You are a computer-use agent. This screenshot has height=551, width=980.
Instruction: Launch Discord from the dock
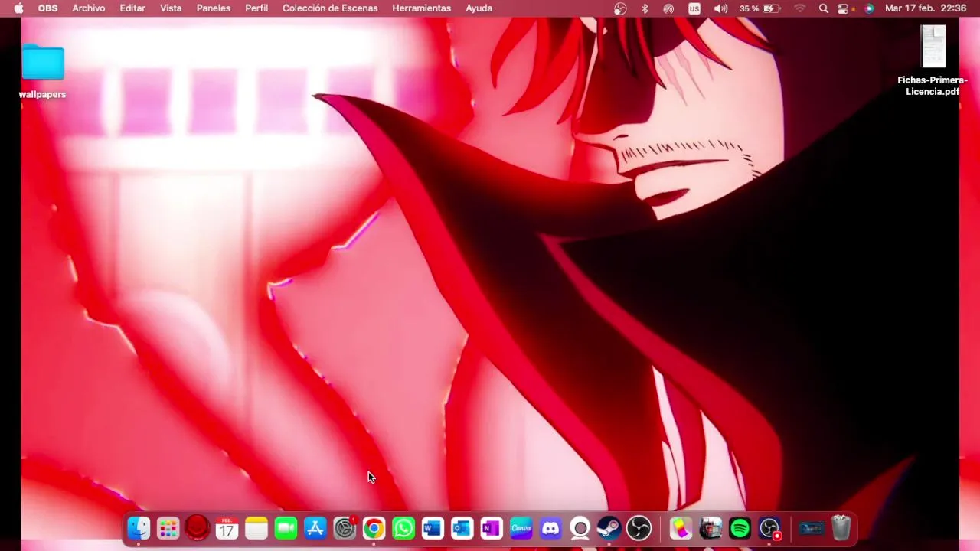click(550, 528)
